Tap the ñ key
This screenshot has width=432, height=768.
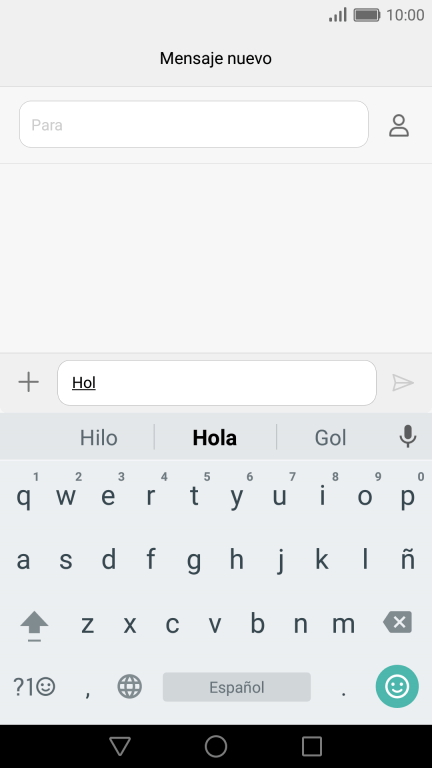coord(408,559)
